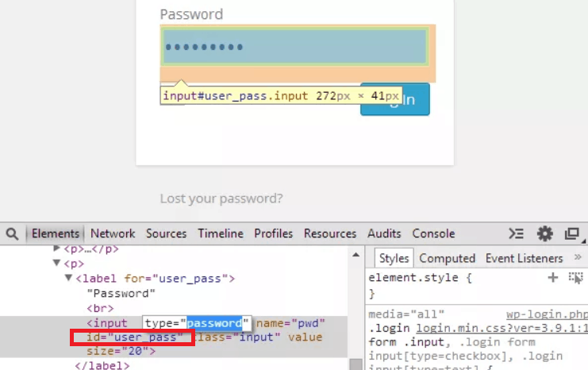Viewport: 588px width, 370px height.
Task: Click the Lost your password link
Action: pos(221,198)
